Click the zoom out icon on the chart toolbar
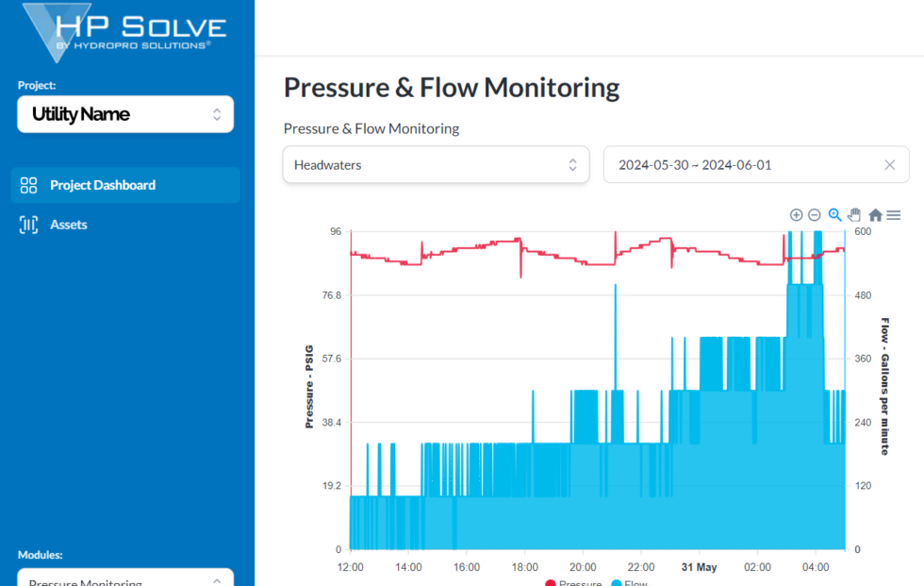The image size is (924, 586). pyautogui.click(x=815, y=214)
